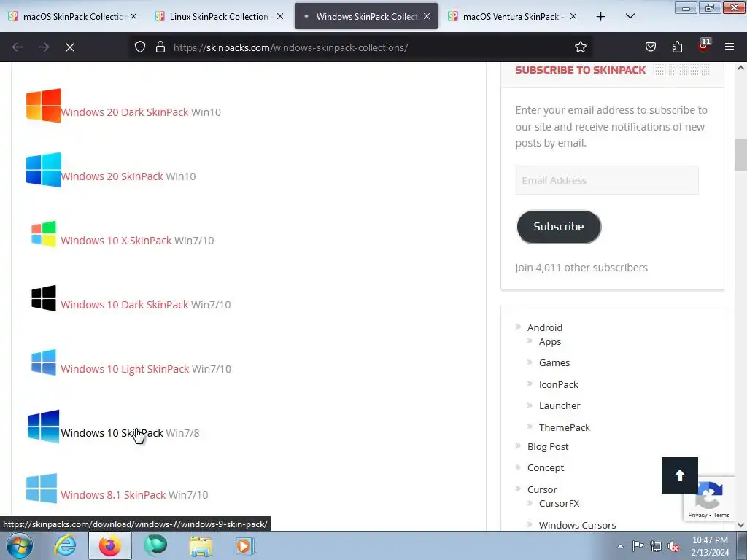This screenshot has height=560, width=747.
Task: Open a new tab with the plus button
Action: click(x=601, y=17)
